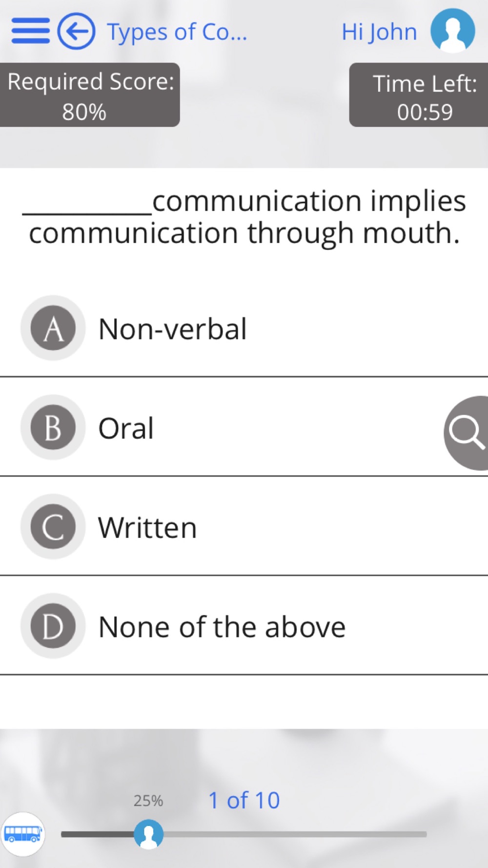Tap the back arrow icon
488x868 pixels.
pos(76,31)
